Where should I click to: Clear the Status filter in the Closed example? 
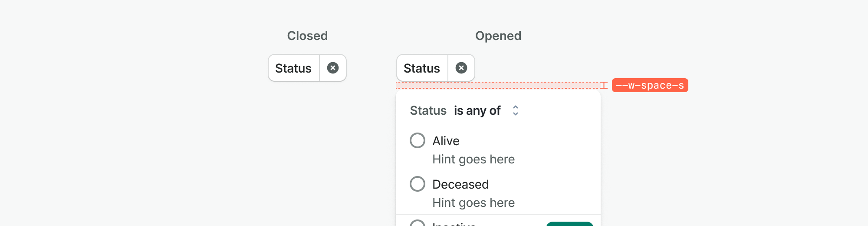(x=333, y=68)
